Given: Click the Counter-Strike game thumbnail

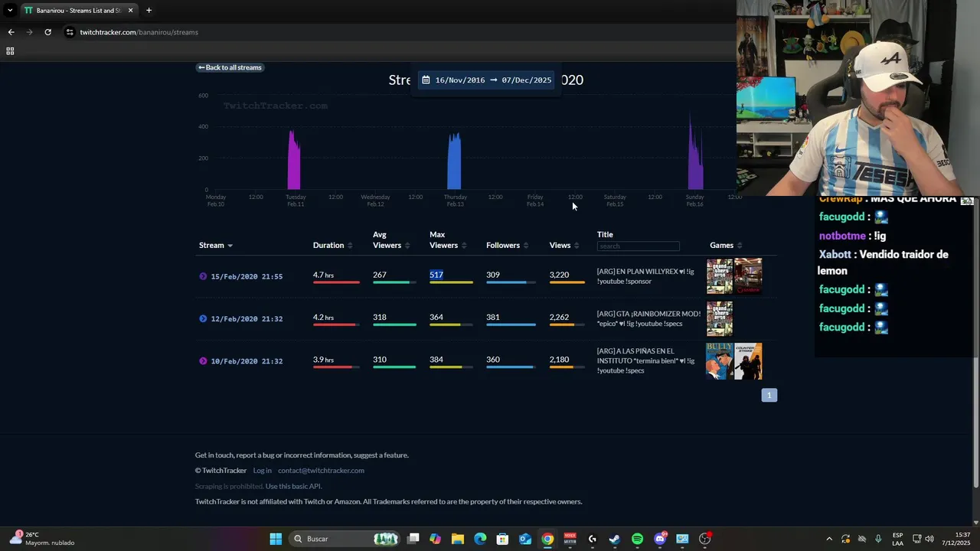Looking at the screenshot, I should tap(748, 361).
